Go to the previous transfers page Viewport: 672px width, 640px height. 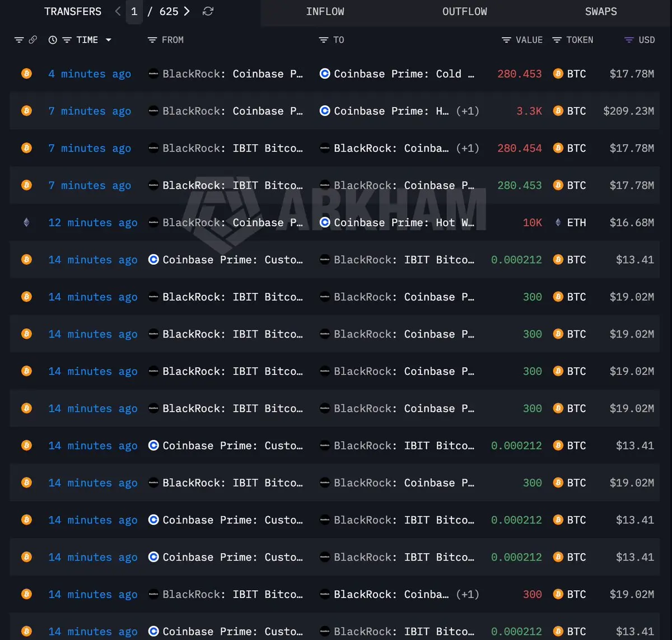tap(118, 11)
